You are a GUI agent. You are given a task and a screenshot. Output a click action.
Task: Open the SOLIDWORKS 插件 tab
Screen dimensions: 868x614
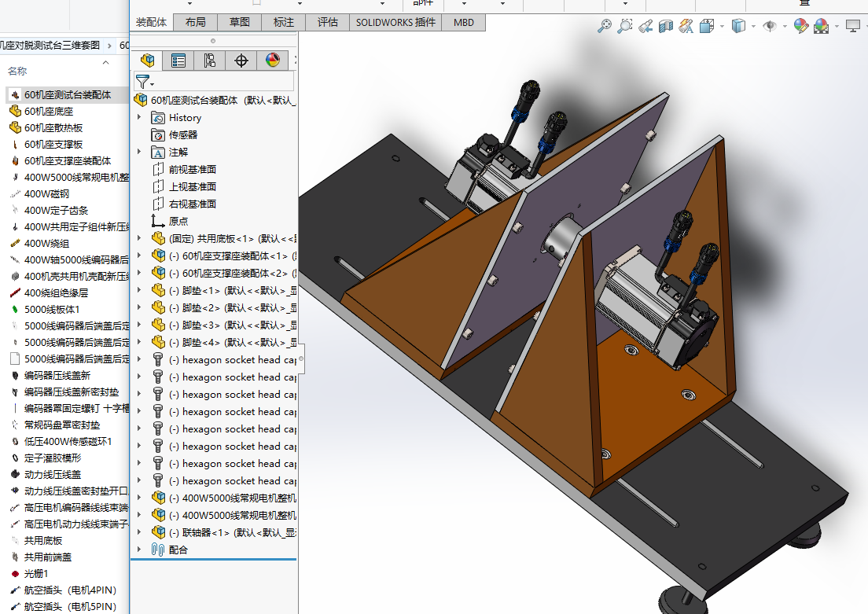[x=395, y=22]
